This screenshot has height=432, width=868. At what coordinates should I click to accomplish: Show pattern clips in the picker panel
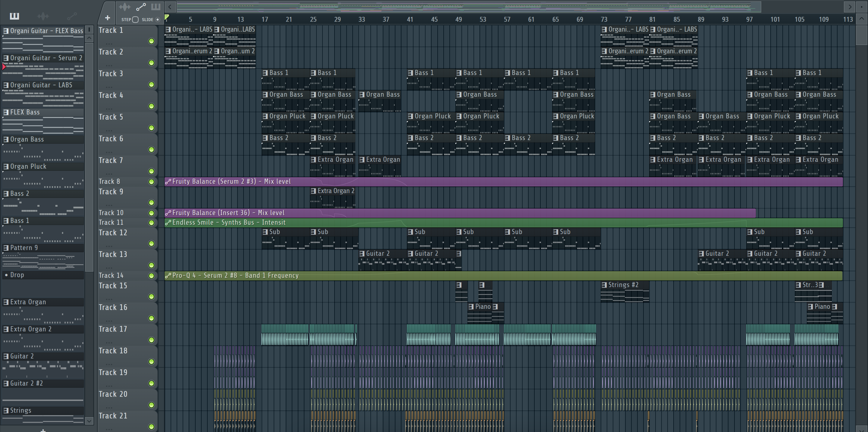[x=14, y=16]
